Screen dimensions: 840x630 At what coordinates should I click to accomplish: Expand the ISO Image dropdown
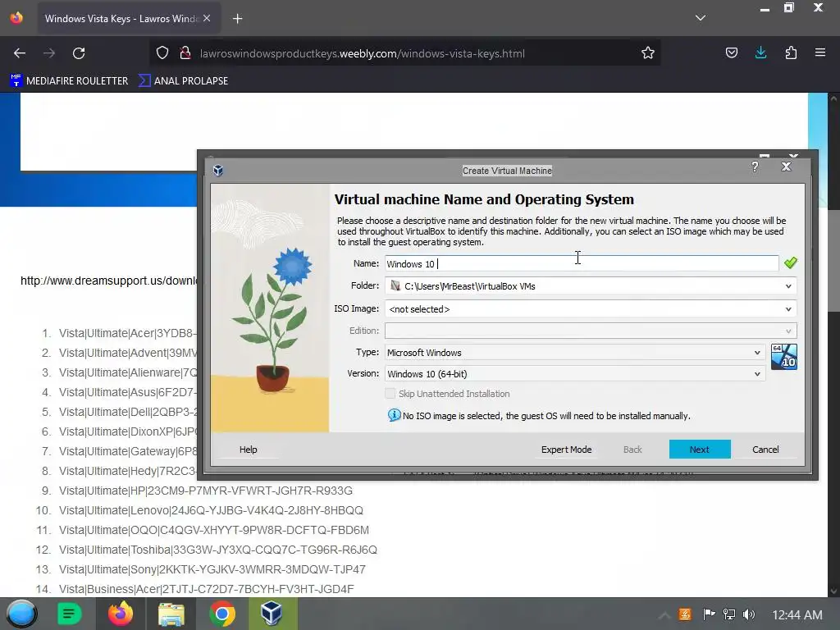tap(788, 309)
